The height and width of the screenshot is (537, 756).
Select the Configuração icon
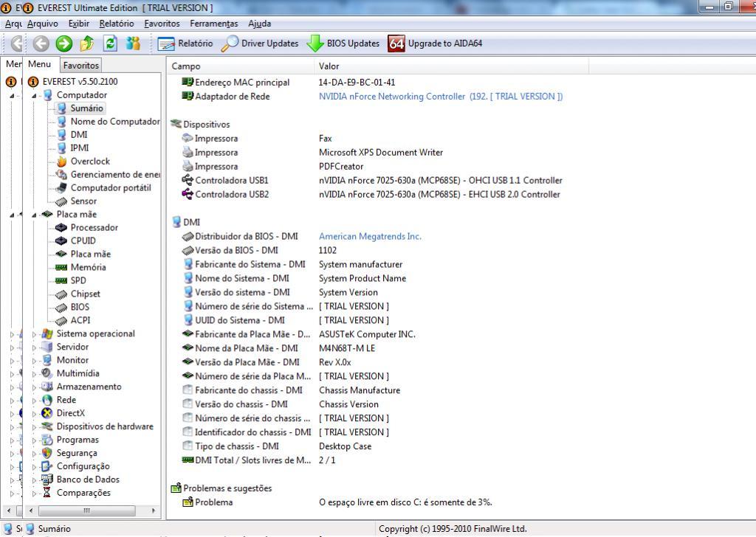47,466
